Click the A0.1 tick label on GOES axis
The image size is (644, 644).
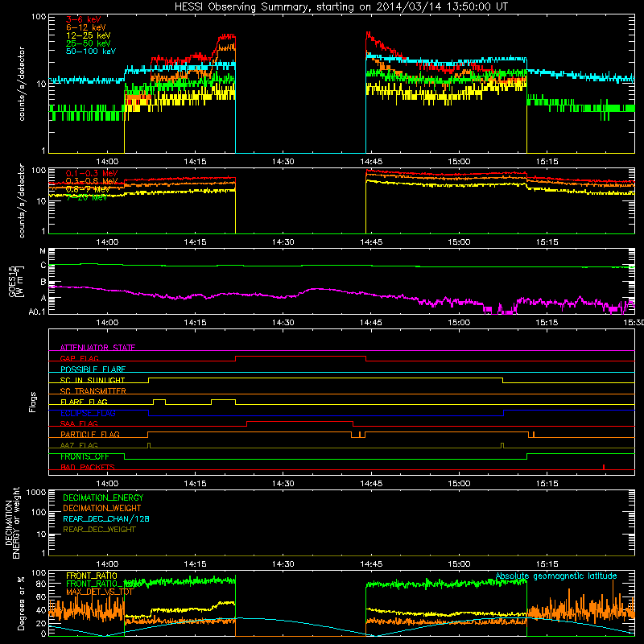(x=37, y=312)
